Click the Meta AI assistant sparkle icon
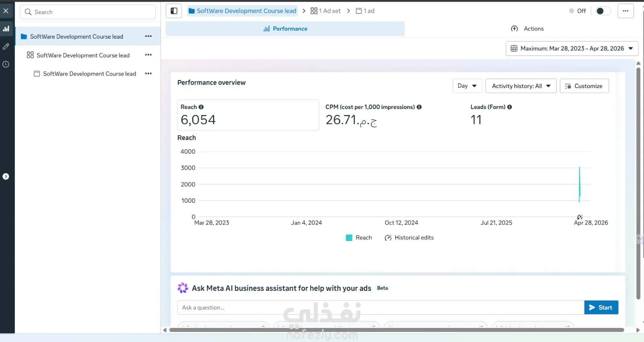 click(x=183, y=288)
